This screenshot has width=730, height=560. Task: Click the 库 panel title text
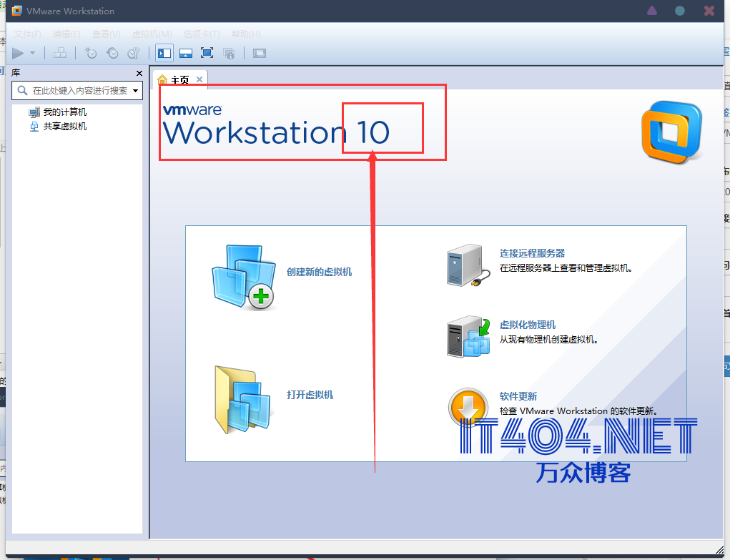coord(16,73)
